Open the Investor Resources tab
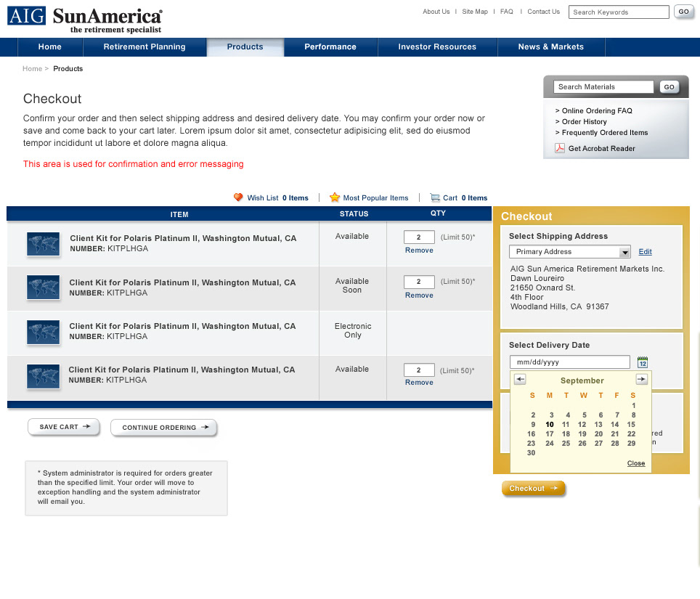Viewport: 700px width, 599px height. tap(437, 47)
